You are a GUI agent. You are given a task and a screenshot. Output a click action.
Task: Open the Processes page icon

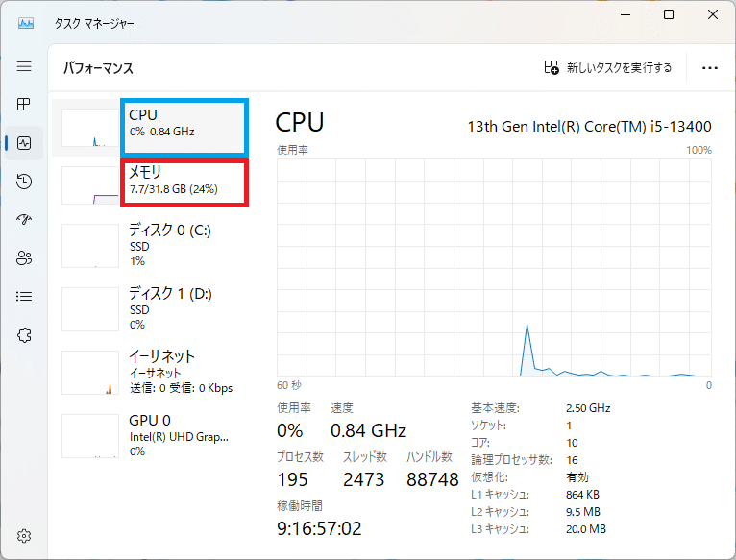coord(24,104)
